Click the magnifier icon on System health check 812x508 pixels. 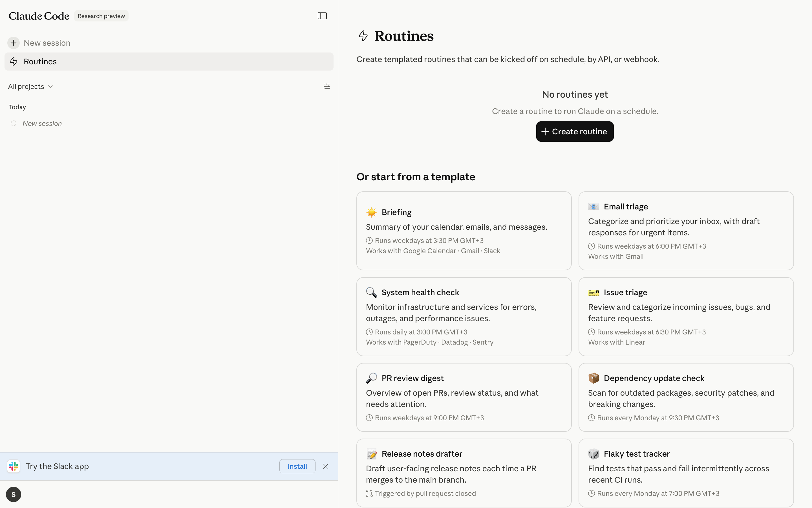(371, 292)
